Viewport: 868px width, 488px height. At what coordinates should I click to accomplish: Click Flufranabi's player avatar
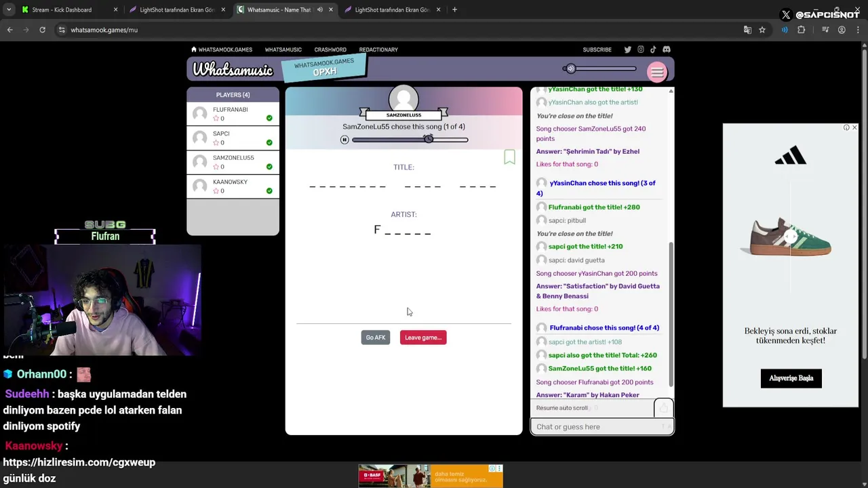pyautogui.click(x=200, y=114)
